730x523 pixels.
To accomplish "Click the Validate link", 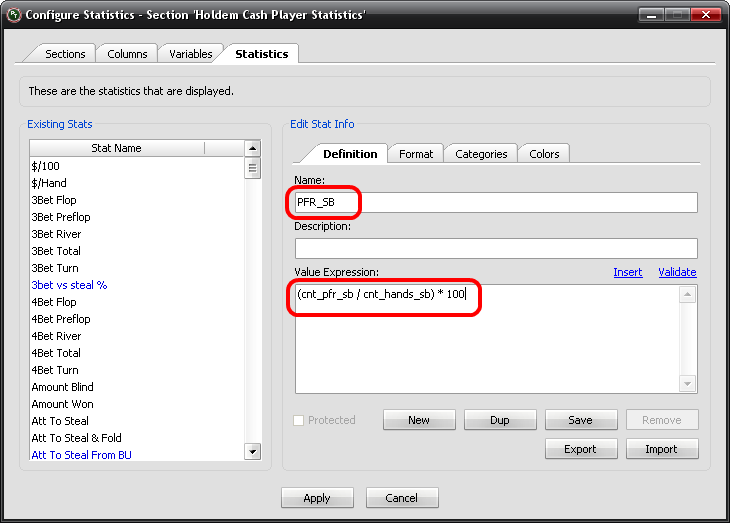I will [x=677, y=272].
